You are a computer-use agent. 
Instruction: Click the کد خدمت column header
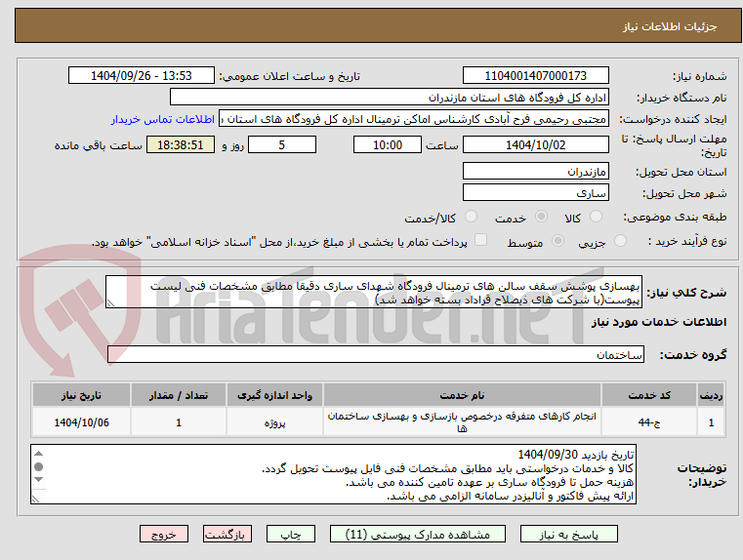649,395
